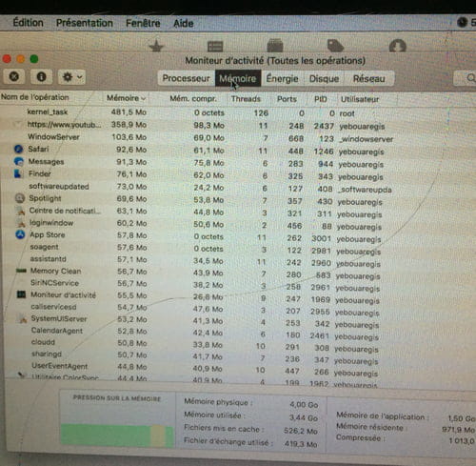Image resolution: width=476 pixels, height=466 pixels.
Task: Sort by PID column header
Action: point(321,99)
